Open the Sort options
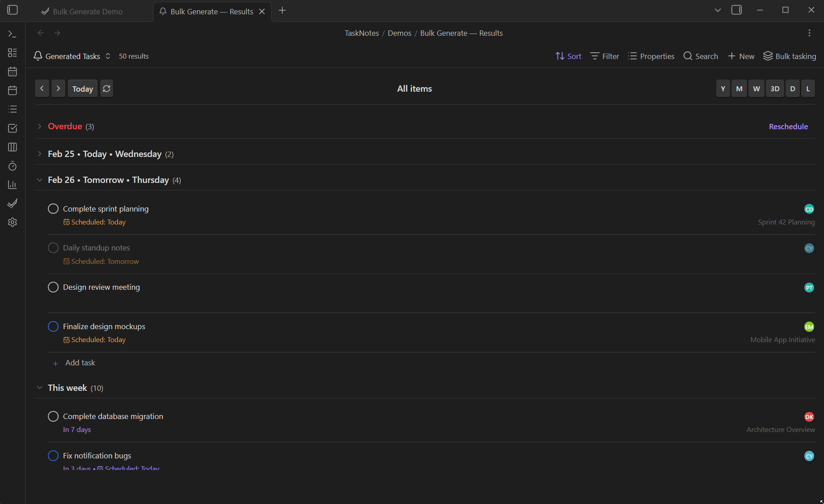This screenshot has width=824, height=504. [x=568, y=56]
